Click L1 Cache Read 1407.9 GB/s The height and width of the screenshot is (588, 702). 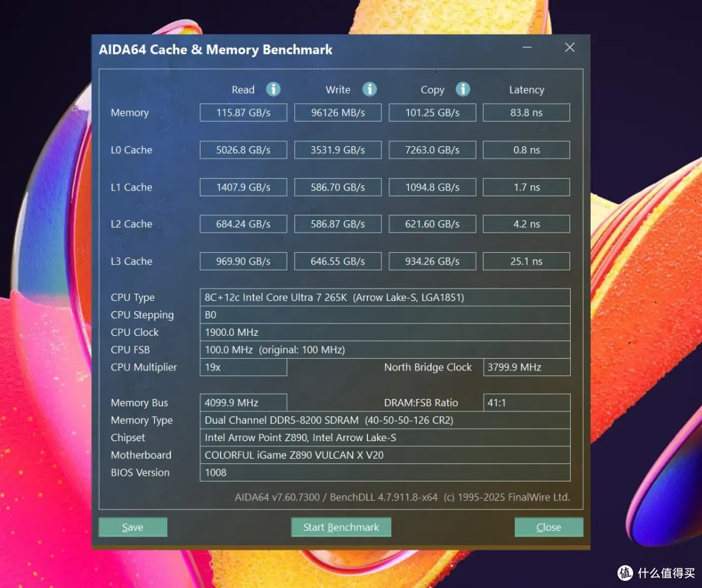click(x=244, y=187)
